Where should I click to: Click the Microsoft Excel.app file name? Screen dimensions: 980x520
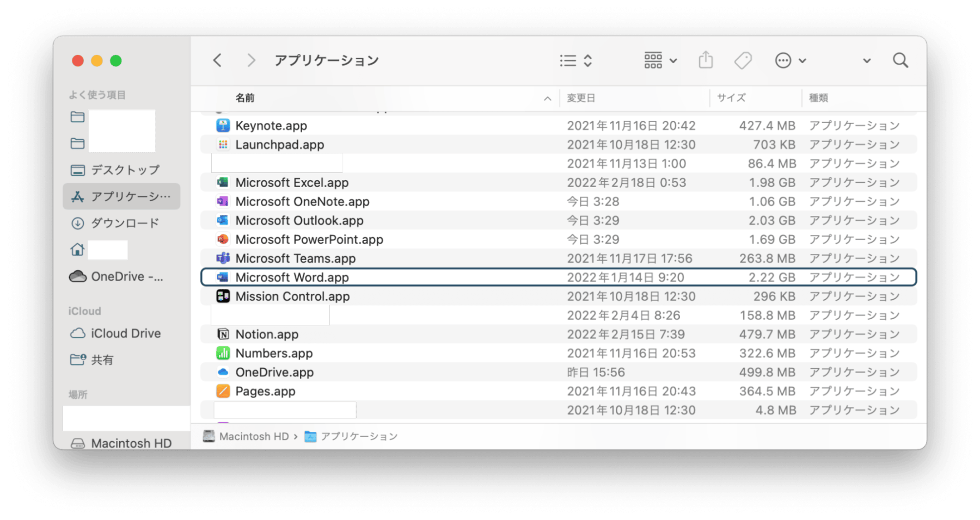292,183
